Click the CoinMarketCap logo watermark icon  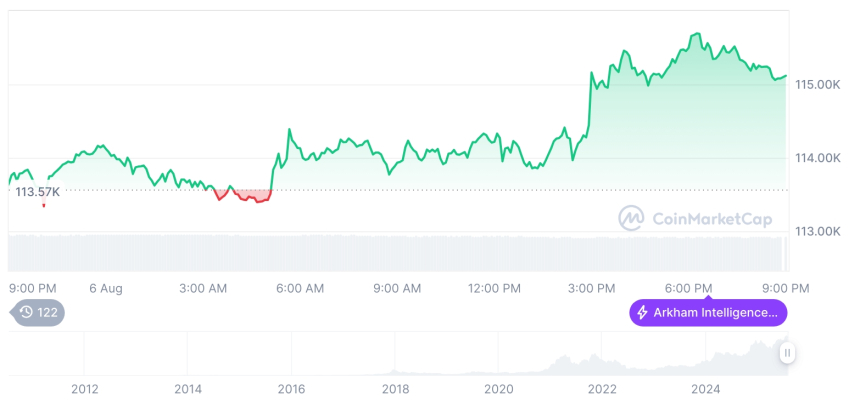pyautogui.click(x=631, y=218)
